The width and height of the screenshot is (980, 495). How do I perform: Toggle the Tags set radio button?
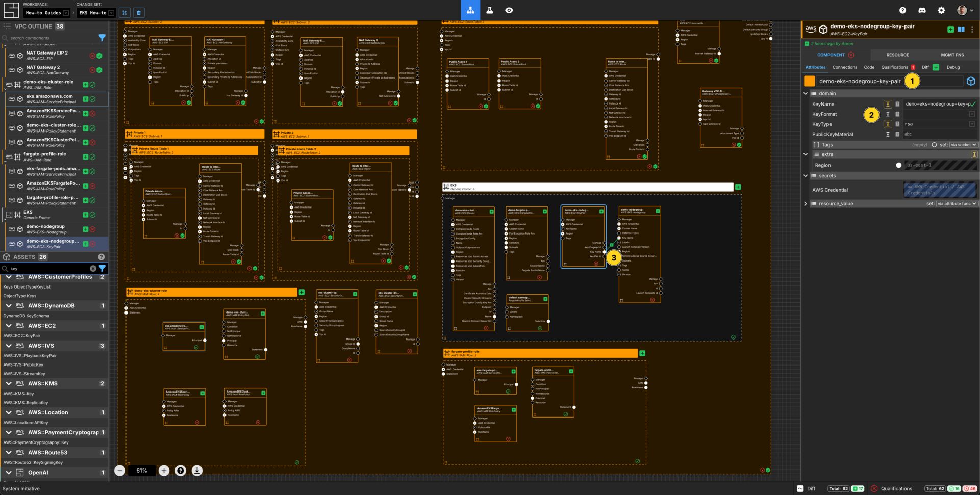click(934, 145)
